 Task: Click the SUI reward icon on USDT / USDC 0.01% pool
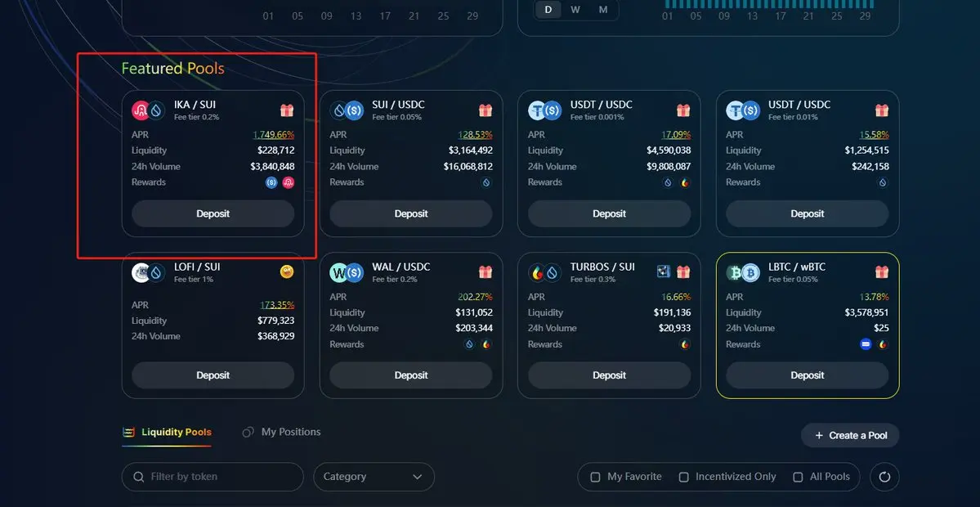click(x=883, y=182)
